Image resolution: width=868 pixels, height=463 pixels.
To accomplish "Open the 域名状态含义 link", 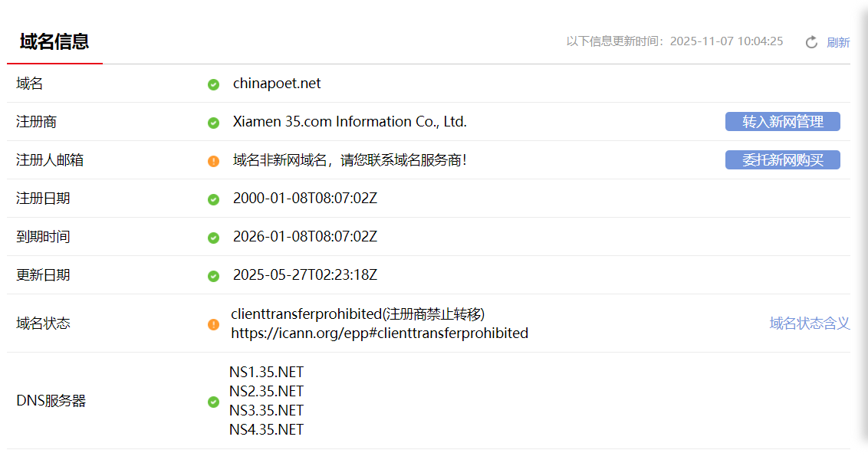I will coord(810,323).
